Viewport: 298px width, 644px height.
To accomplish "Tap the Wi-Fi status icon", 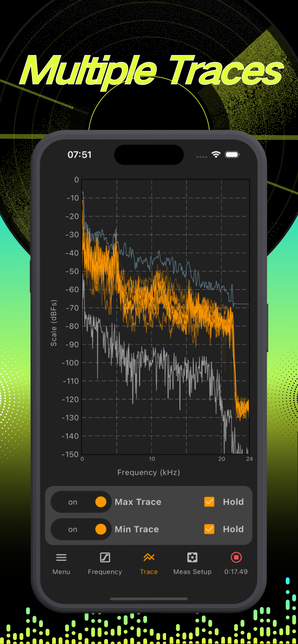I will 216,155.
